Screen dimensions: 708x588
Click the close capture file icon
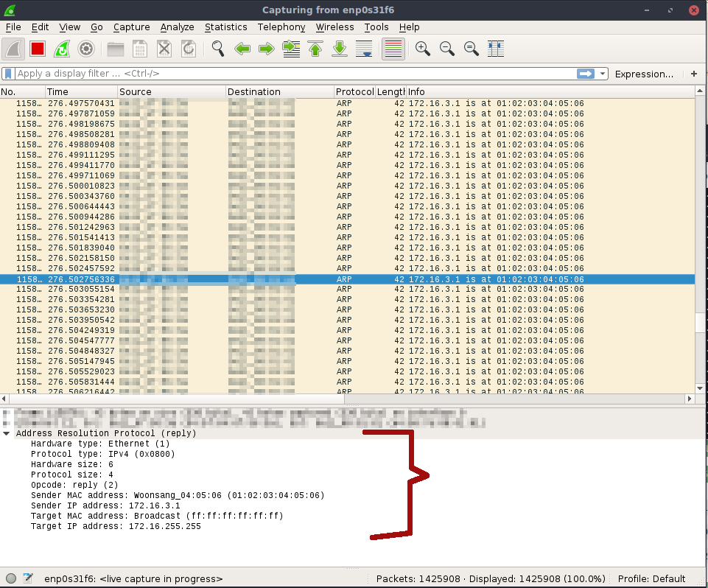[164, 49]
